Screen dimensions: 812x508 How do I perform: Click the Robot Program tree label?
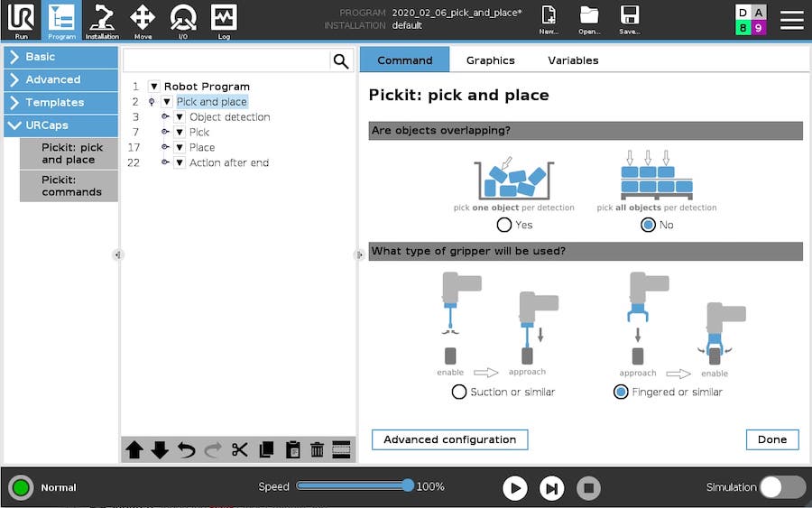point(207,87)
